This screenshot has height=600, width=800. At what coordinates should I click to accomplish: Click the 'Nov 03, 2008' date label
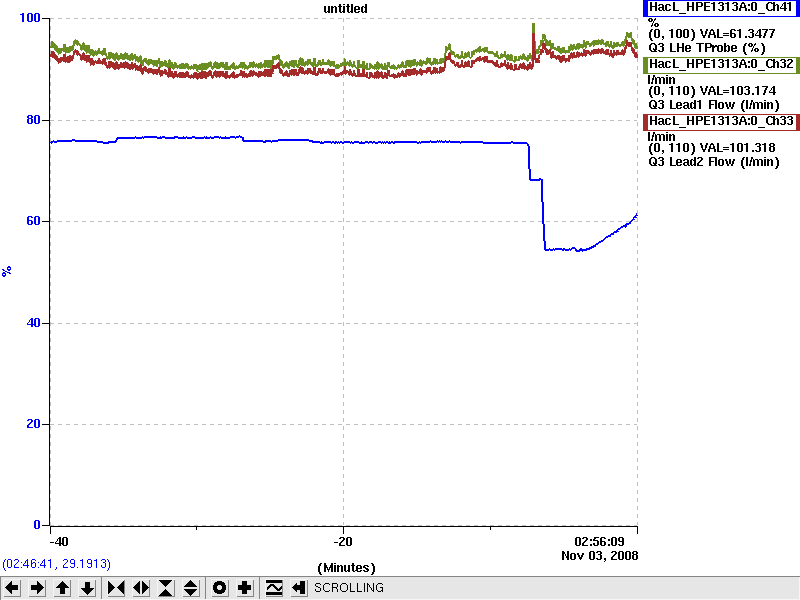click(599, 556)
